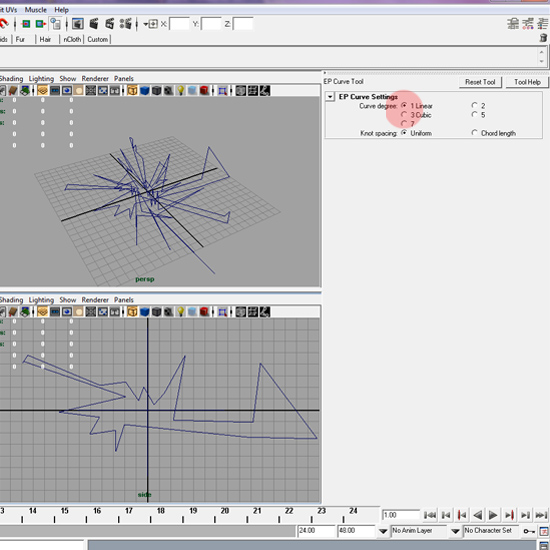Select curve degree 7 radio button
Viewport: 550px width, 550px height.
pyautogui.click(x=404, y=123)
